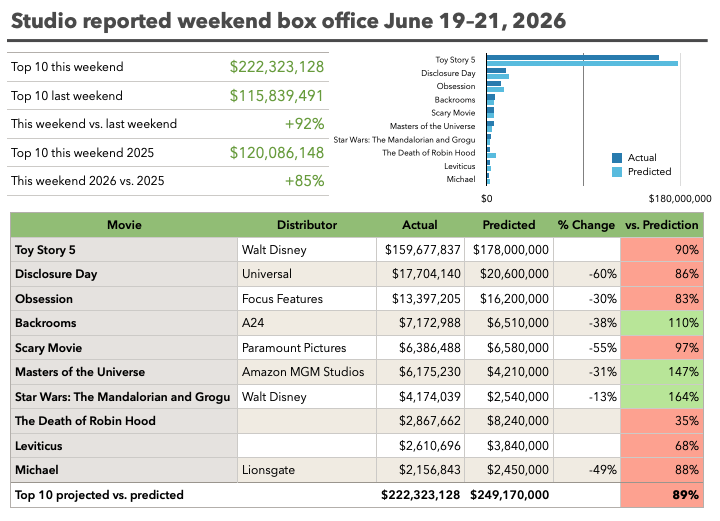Select Star Wars actual $4,174,039
Screen dimensions: 720x521
[x=421, y=397]
